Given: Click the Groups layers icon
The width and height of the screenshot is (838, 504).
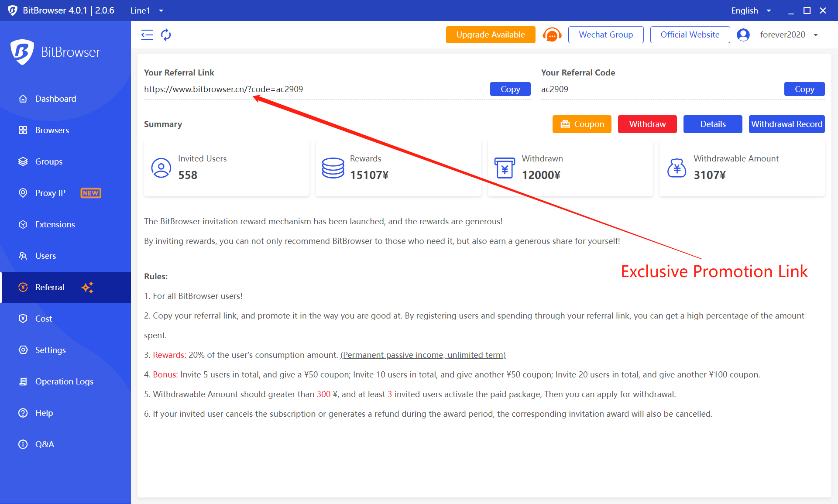Looking at the screenshot, I should point(23,161).
